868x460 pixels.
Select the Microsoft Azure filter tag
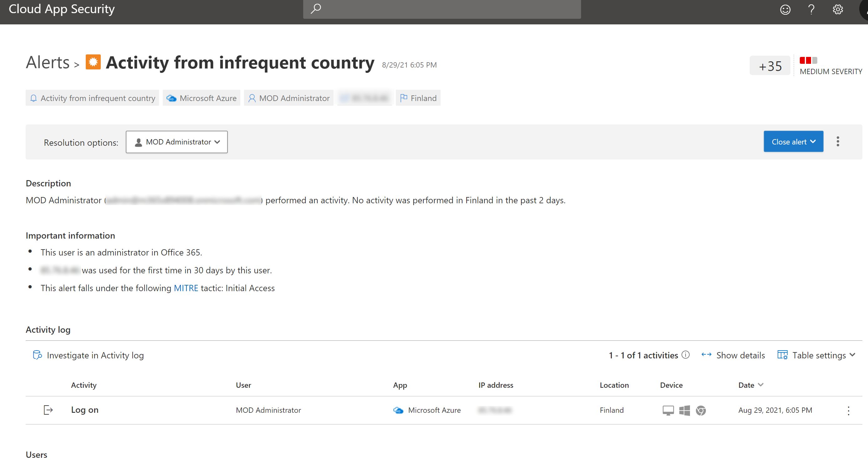click(x=202, y=98)
